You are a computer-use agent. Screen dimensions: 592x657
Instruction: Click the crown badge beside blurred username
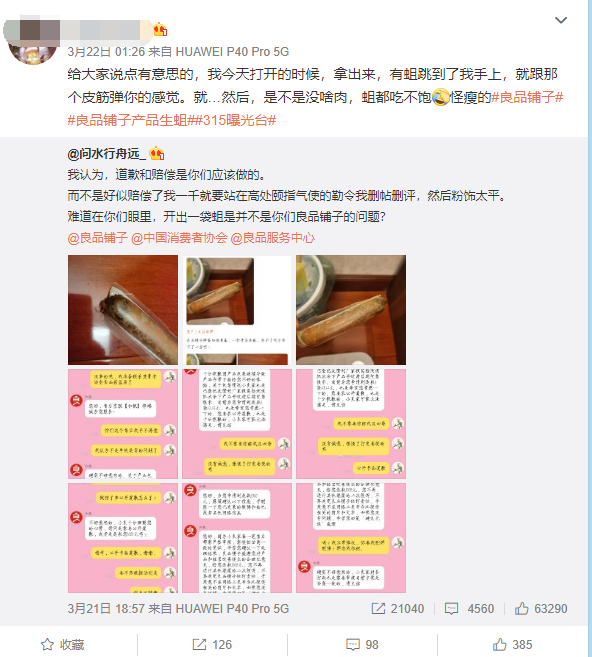(160, 29)
